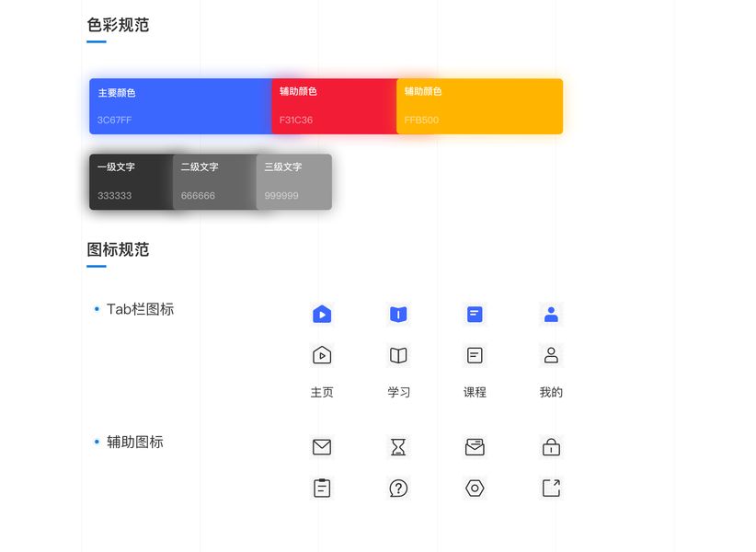Select the outlined home play icon
Image resolution: width=756 pixels, height=552 pixels.
coord(322,355)
